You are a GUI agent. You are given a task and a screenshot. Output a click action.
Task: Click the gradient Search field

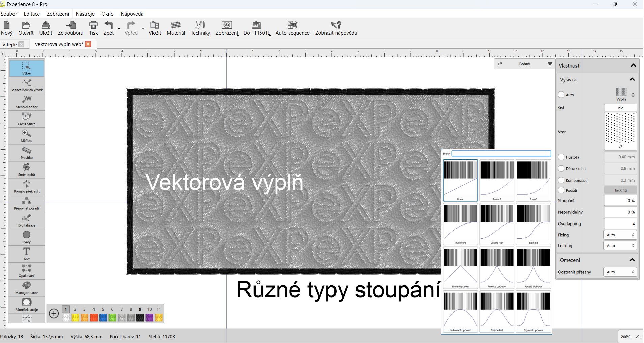pos(501,154)
